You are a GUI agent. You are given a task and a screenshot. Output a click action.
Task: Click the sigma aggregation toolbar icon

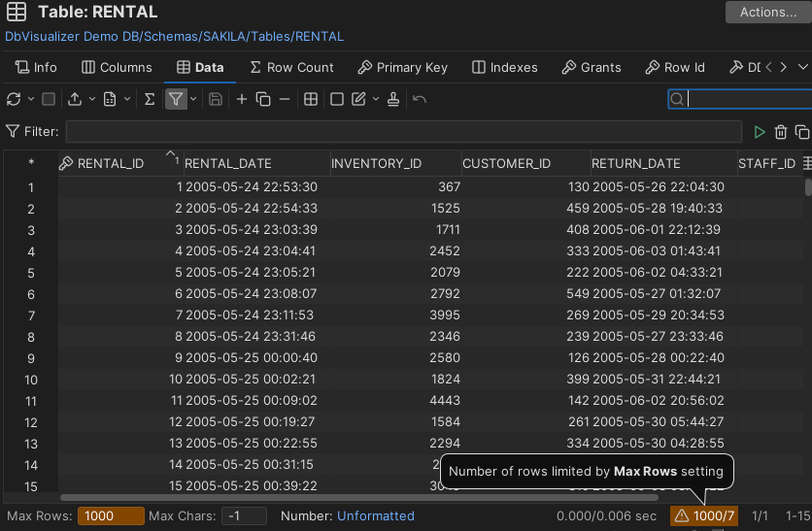[x=150, y=99]
